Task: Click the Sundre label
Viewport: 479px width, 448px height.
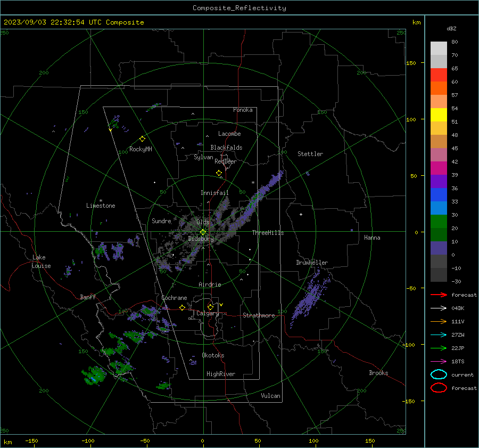Action: pyautogui.click(x=161, y=221)
